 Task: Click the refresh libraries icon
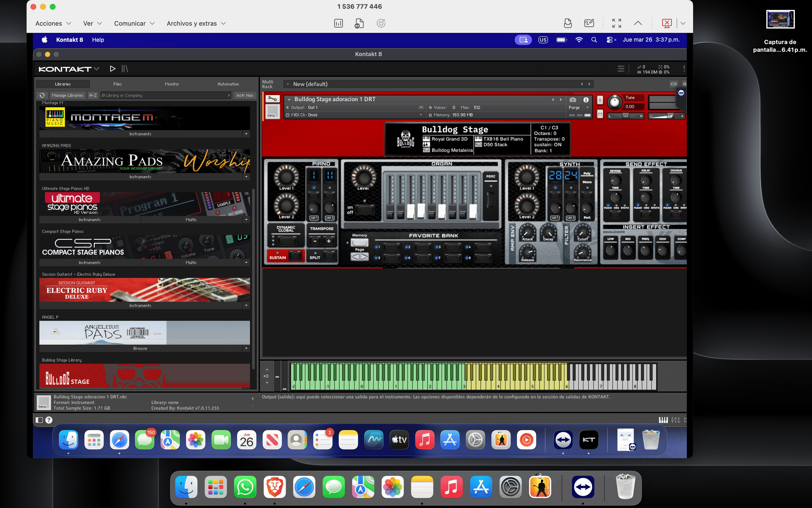tap(42, 95)
